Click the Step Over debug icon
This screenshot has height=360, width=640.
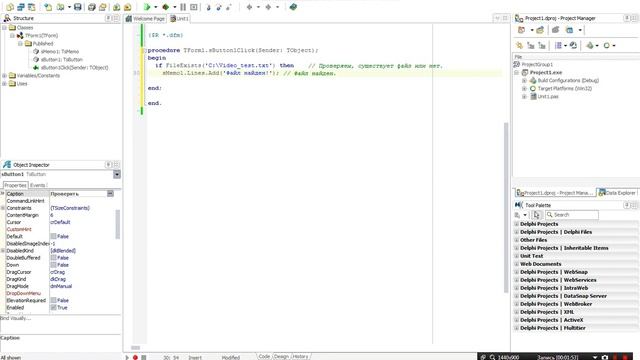click(x=218, y=7)
